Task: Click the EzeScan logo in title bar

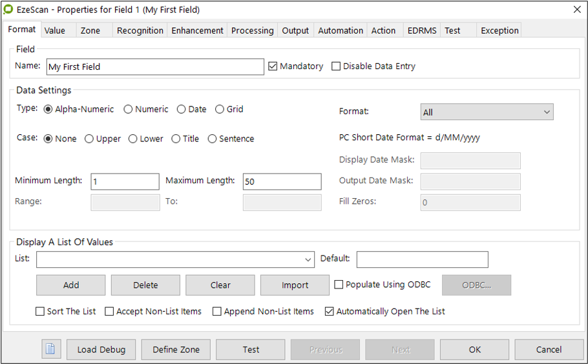Action: tap(9, 10)
